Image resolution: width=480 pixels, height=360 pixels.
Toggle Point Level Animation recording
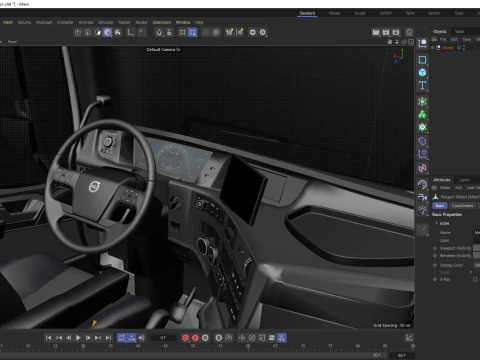pyautogui.click(x=282, y=338)
